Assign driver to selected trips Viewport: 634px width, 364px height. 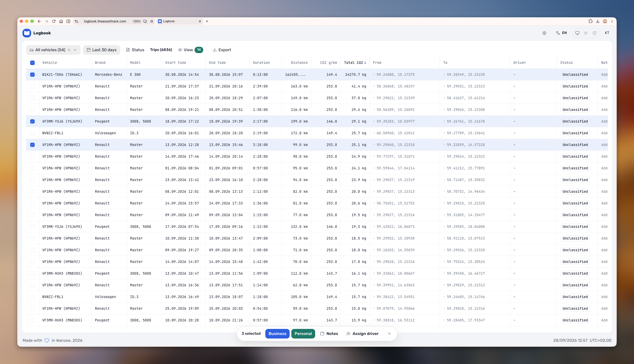pos(362,334)
